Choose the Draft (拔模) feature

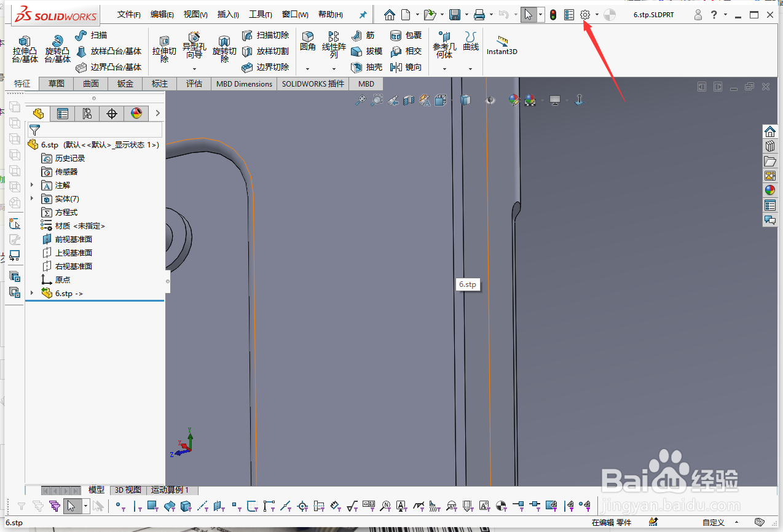367,52
